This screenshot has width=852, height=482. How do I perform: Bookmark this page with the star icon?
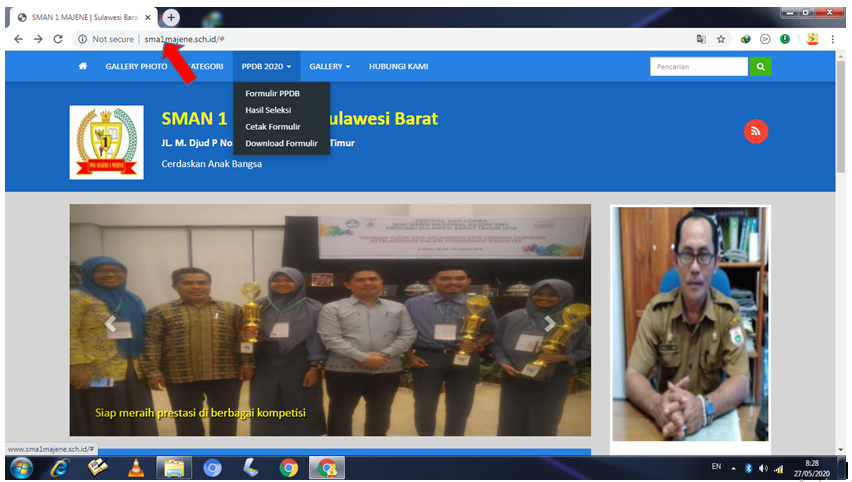721,39
